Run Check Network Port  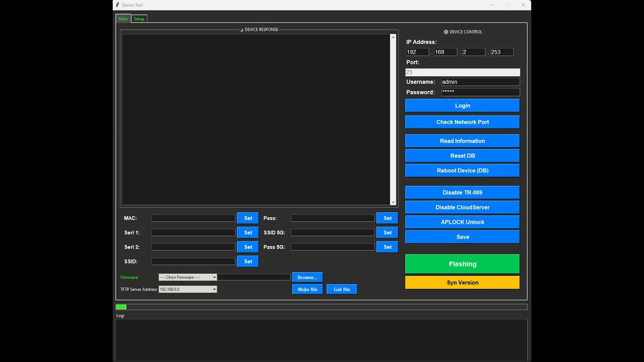click(462, 122)
